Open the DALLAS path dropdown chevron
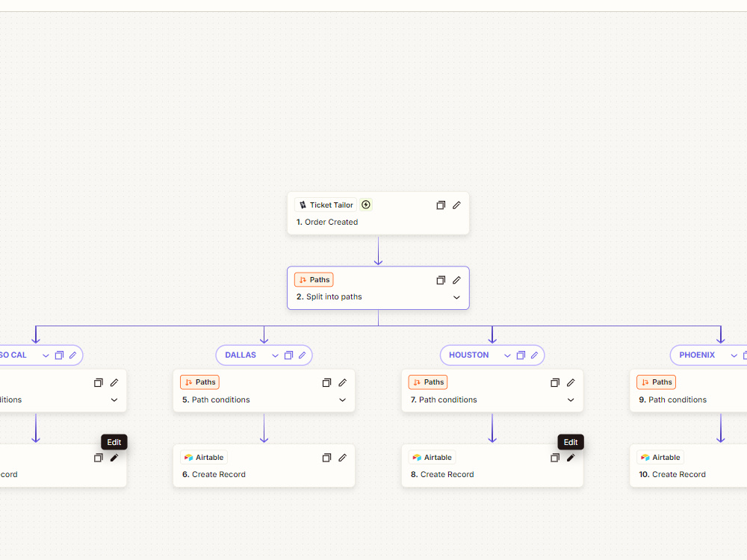This screenshot has width=747, height=560. pyautogui.click(x=275, y=355)
